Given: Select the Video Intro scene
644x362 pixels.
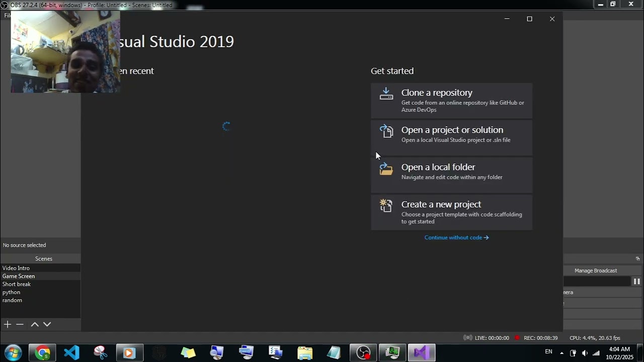Looking at the screenshot, I should pyautogui.click(x=40, y=268).
